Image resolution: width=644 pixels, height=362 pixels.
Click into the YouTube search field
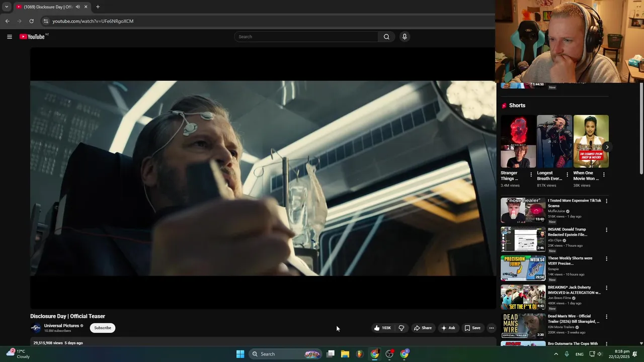point(306,37)
